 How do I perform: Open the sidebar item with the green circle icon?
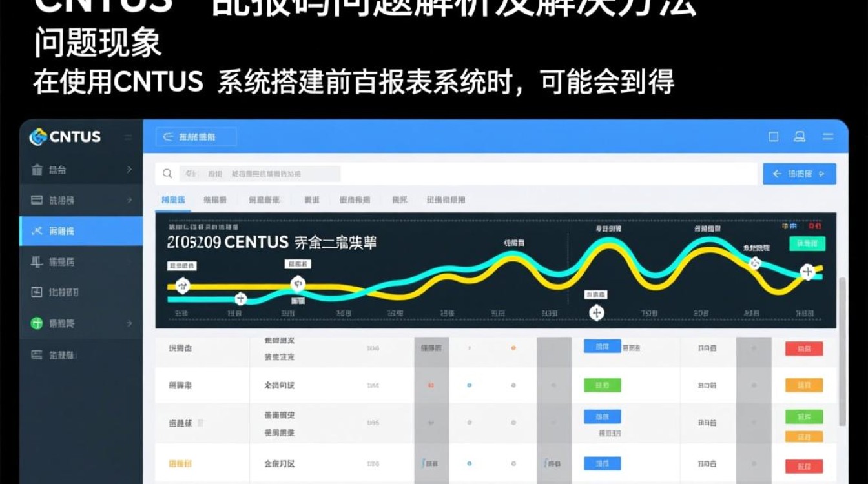click(x=81, y=323)
